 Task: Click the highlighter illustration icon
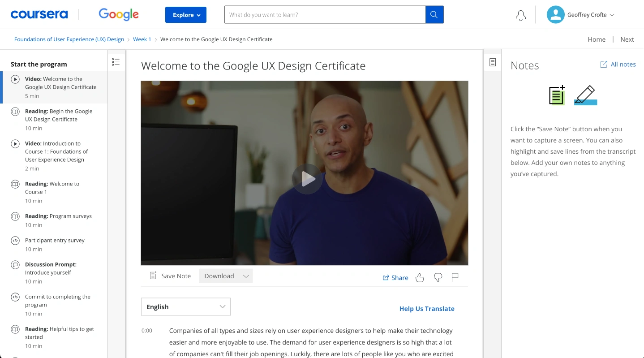(x=585, y=95)
